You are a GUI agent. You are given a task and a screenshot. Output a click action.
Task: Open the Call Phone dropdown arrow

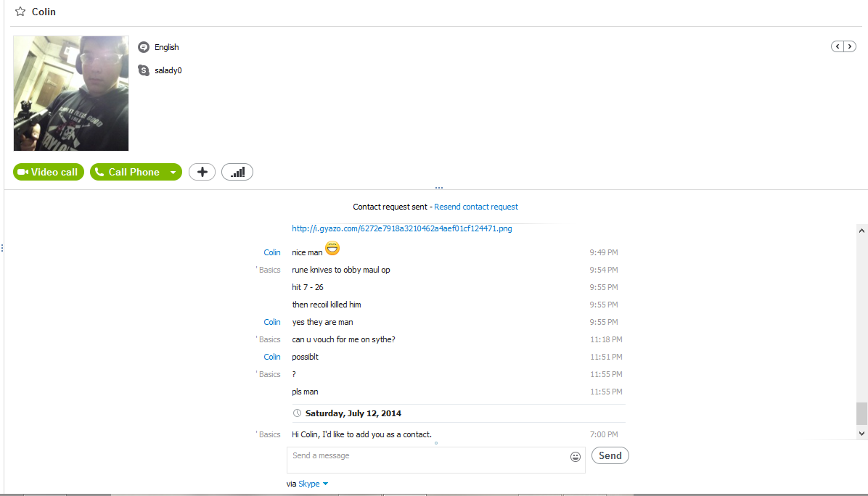(173, 172)
